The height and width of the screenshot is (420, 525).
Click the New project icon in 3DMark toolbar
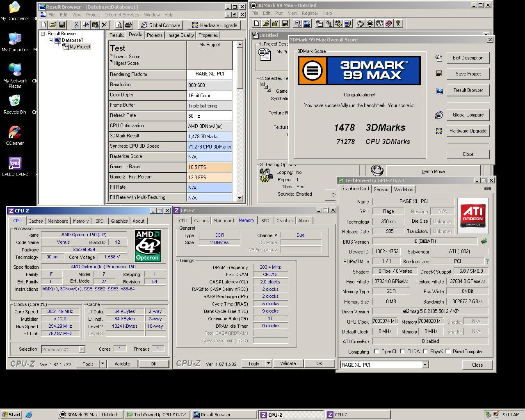pyautogui.click(x=256, y=23)
